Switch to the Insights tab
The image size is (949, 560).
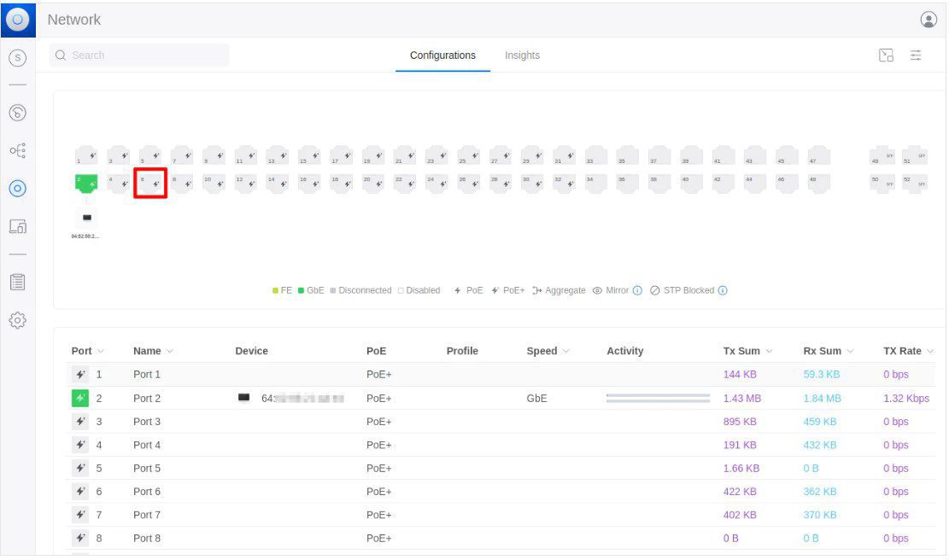tap(522, 55)
